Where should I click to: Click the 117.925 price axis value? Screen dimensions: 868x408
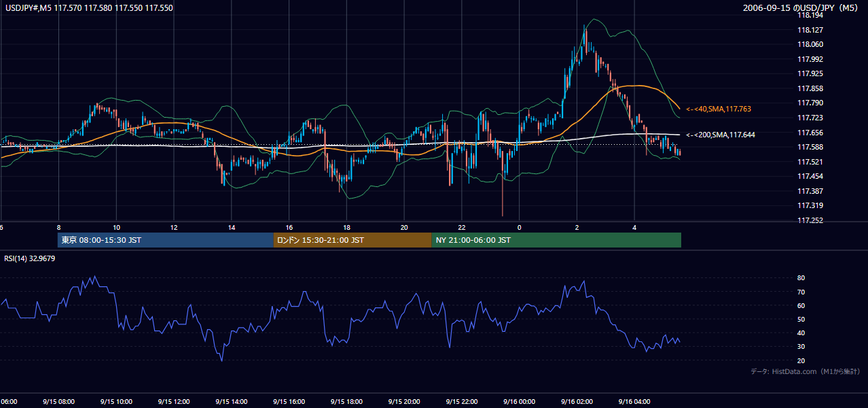tap(810, 73)
